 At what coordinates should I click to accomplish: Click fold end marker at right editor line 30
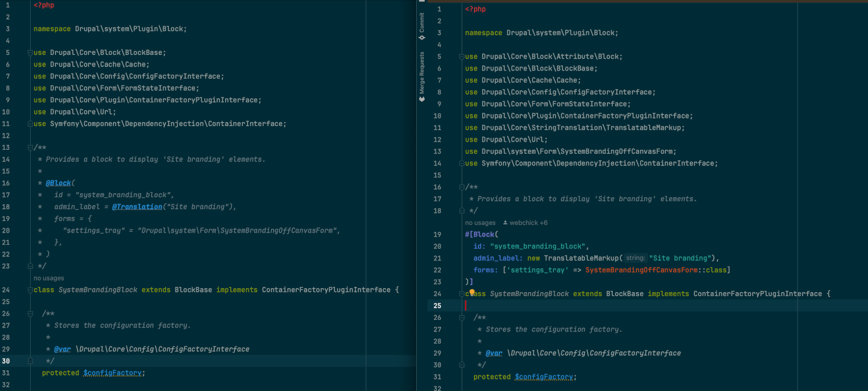(462, 365)
